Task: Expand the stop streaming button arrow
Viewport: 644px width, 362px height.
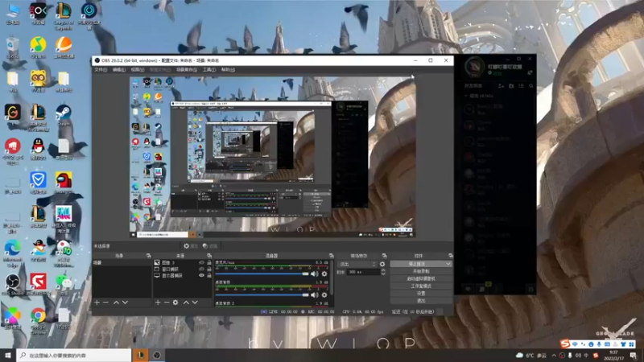Action: (448, 264)
